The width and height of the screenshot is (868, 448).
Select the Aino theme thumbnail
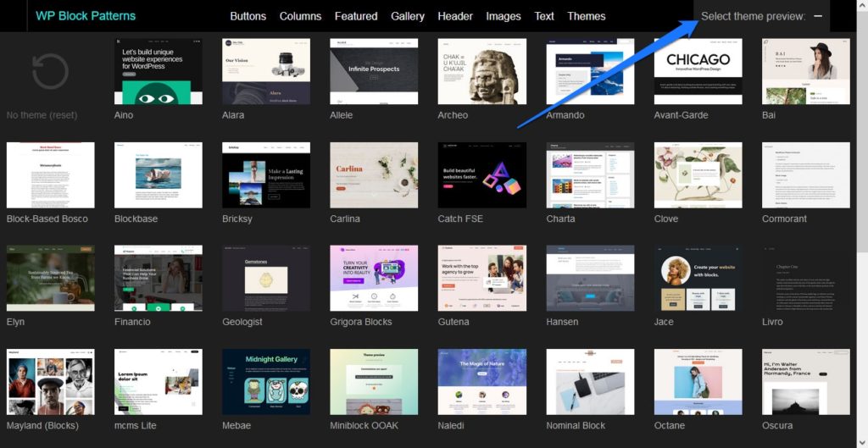coord(159,71)
